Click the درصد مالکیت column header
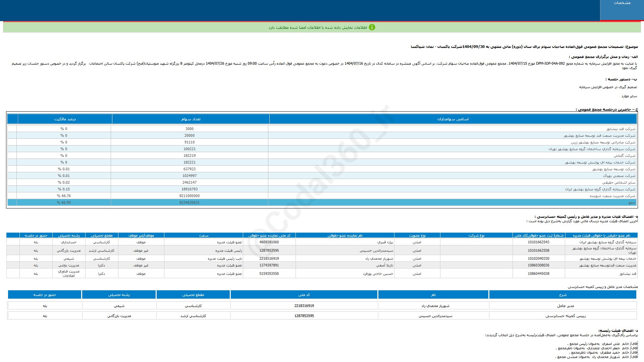Image resolution: width=644 pixels, height=362 pixels. 65,119
